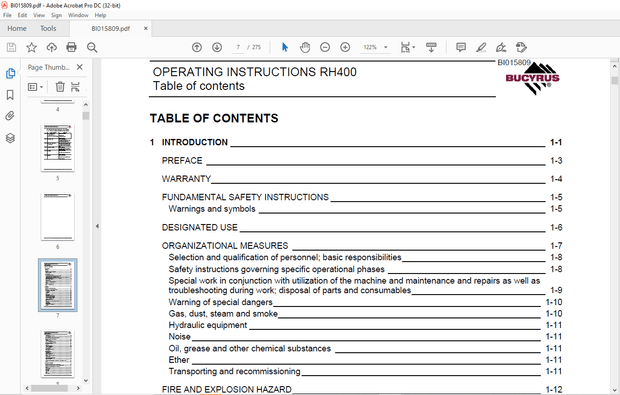Click the upload to cloud icon
620x395 pixels.
tap(51, 47)
